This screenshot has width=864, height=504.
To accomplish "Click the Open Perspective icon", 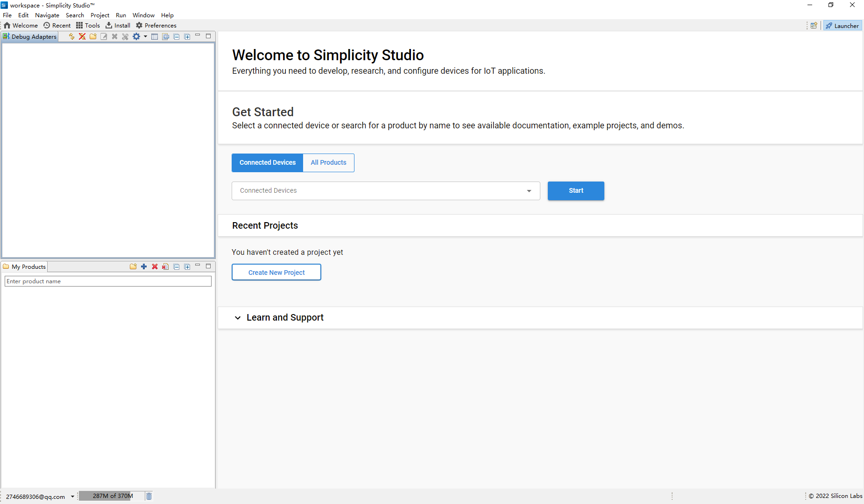I will pos(814,26).
